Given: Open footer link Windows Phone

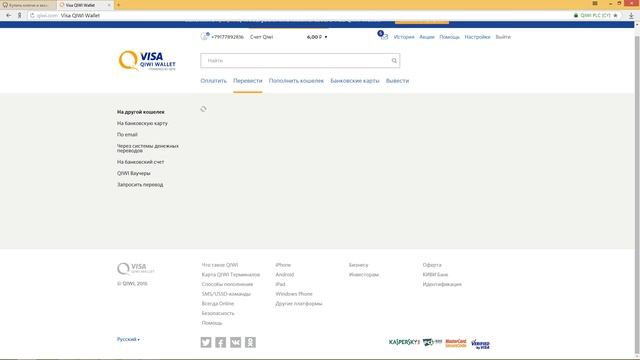Looking at the screenshot, I should click(293, 294).
